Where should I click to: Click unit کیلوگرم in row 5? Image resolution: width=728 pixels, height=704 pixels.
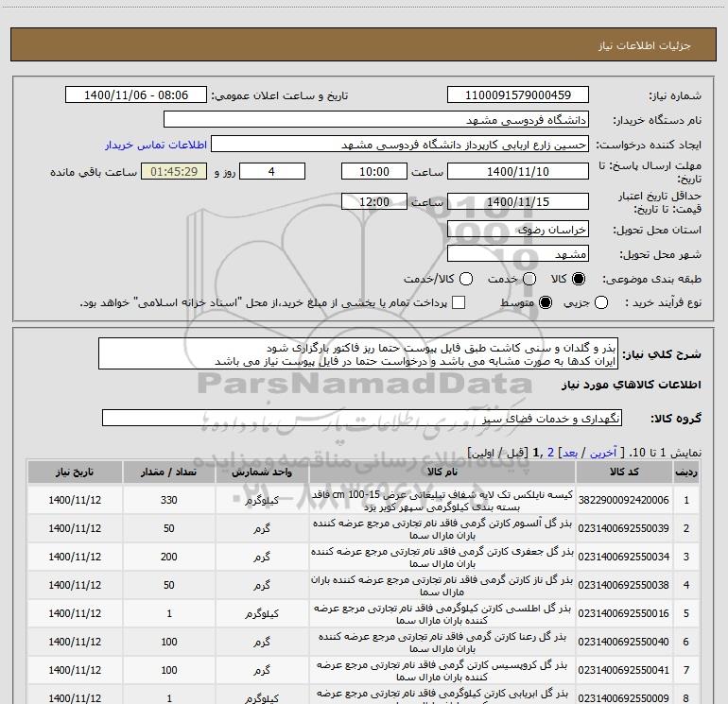[x=262, y=613]
